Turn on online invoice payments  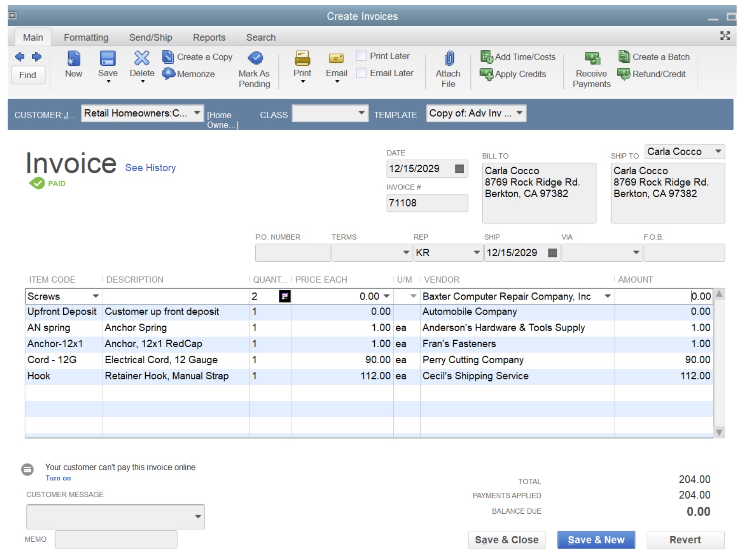click(57, 478)
